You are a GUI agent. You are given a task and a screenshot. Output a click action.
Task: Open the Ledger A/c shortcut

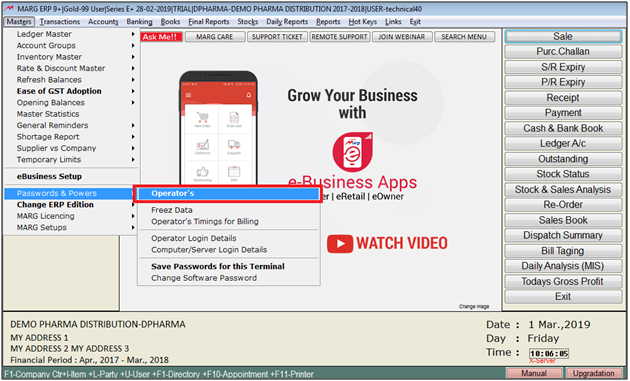point(563,143)
